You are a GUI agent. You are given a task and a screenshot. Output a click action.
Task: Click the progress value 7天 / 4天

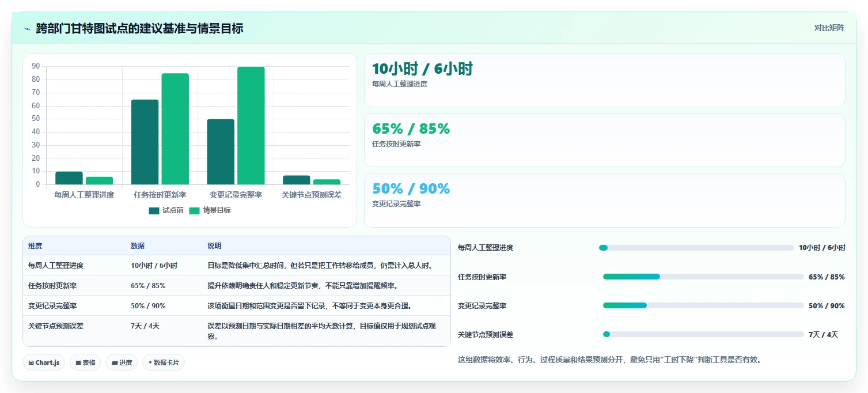pos(824,334)
